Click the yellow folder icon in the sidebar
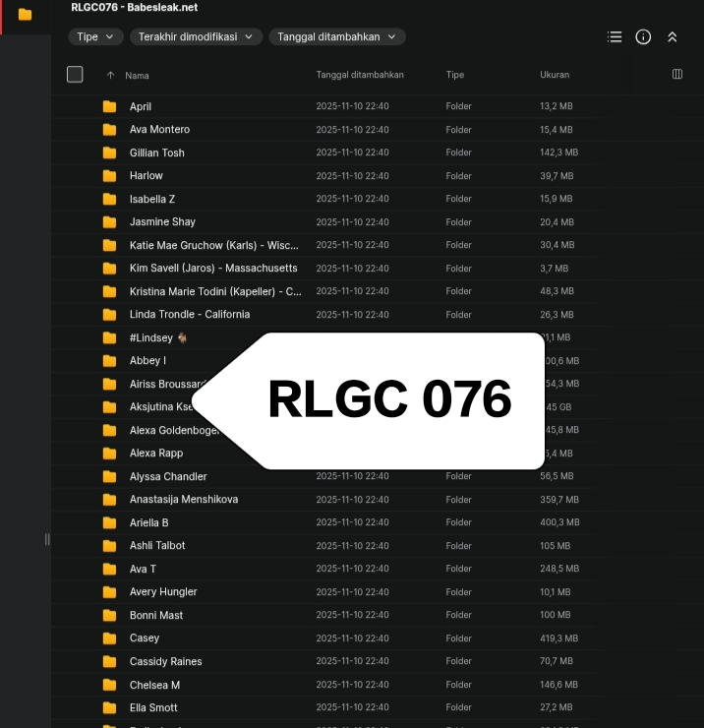 click(x=25, y=15)
